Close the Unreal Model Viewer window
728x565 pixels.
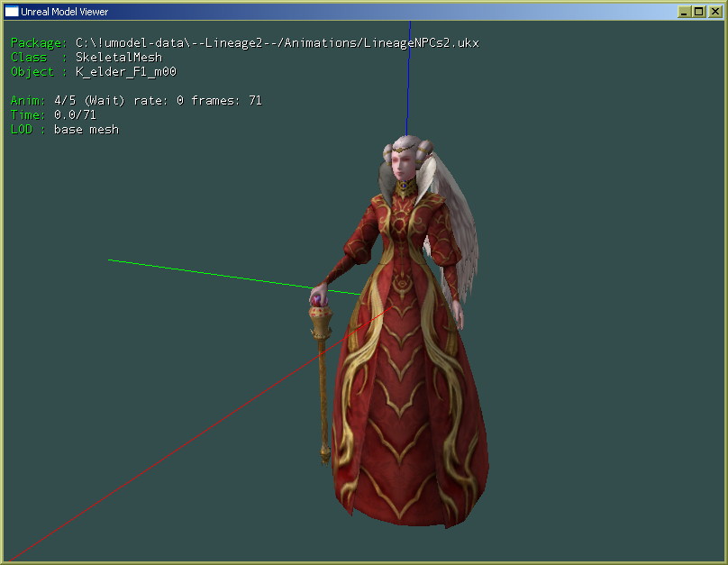(x=714, y=12)
